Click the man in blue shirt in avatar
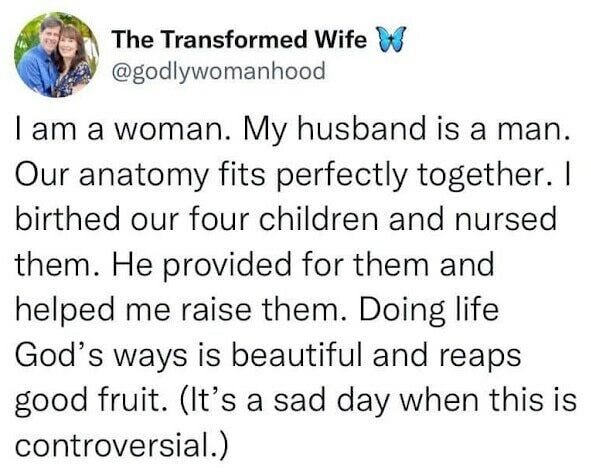The width and height of the screenshot is (591, 473). click(40, 60)
